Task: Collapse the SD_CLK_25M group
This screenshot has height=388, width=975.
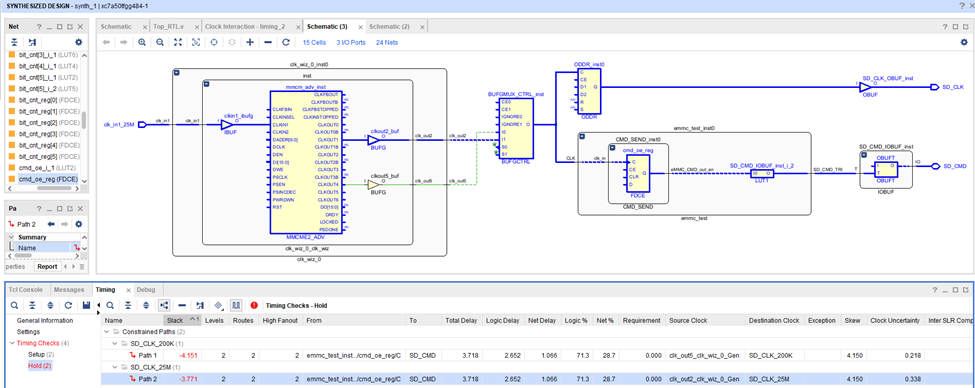Action: click(115, 366)
